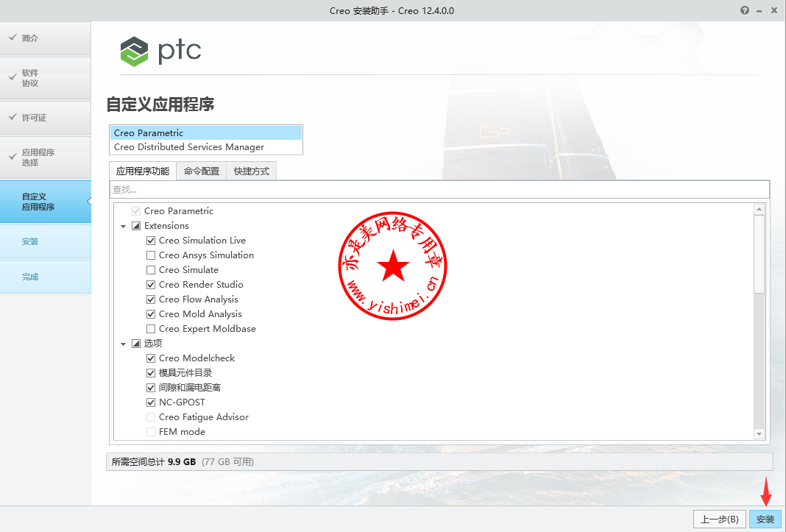
Task: Click the feature list vertical scrollbar thumb
Action: tap(759, 254)
